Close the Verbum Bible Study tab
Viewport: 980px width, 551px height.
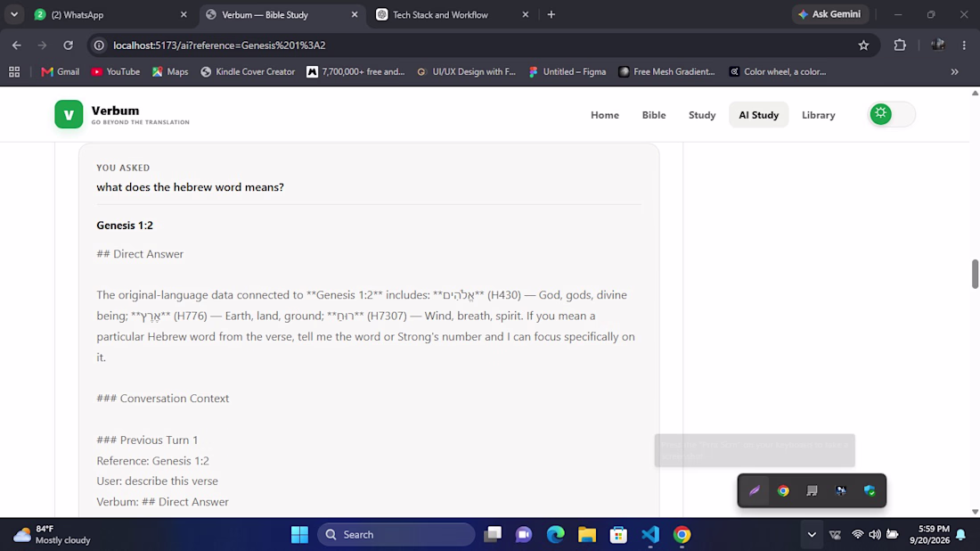(x=355, y=14)
